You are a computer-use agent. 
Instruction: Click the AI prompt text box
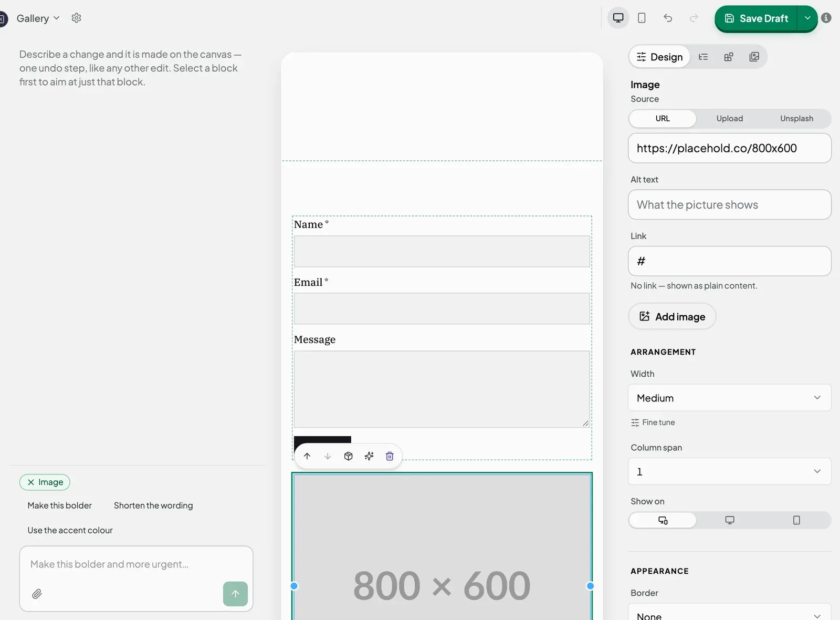point(136,564)
